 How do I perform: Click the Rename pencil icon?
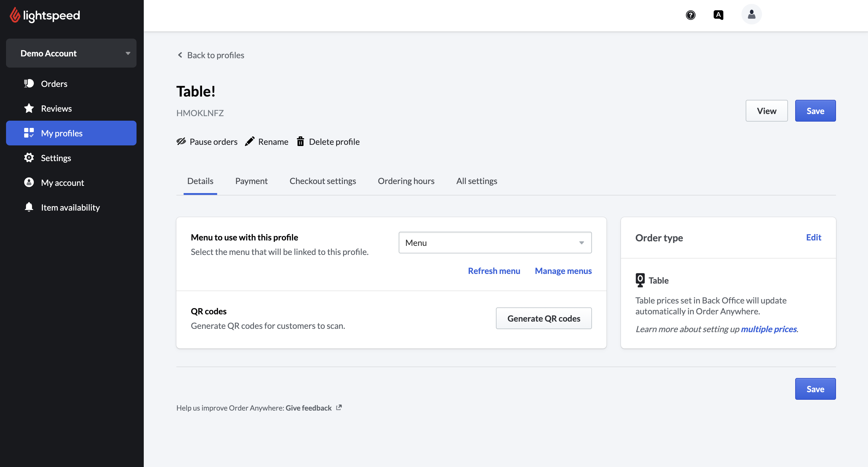[x=250, y=141]
